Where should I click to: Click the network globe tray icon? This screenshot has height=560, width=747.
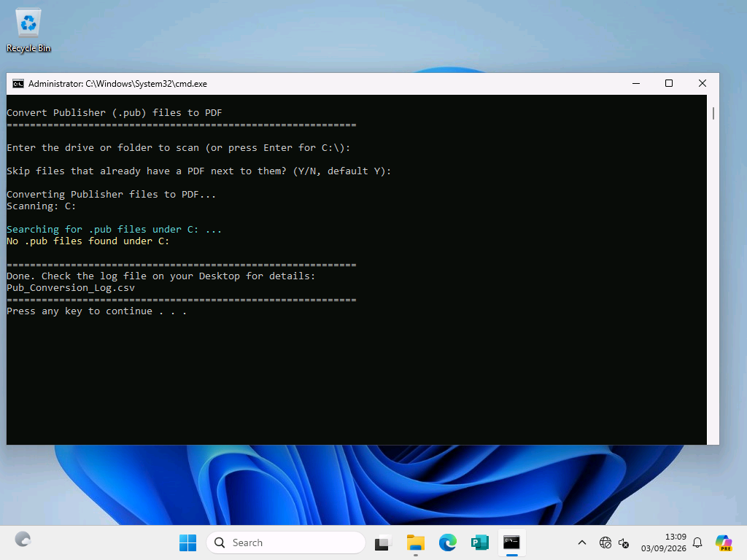tap(605, 542)
